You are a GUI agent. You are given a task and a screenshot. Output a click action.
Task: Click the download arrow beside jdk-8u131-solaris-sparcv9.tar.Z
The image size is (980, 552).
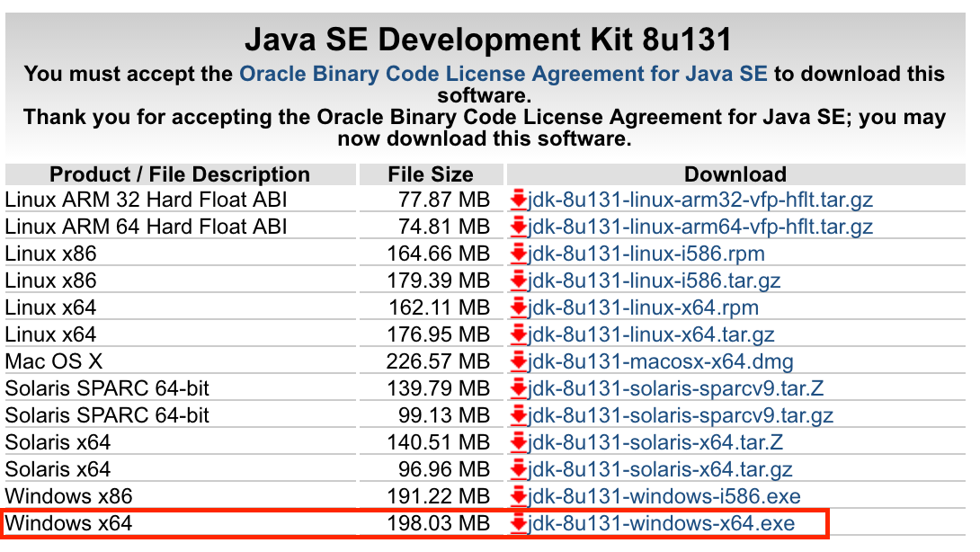click(x=520, y=388)
